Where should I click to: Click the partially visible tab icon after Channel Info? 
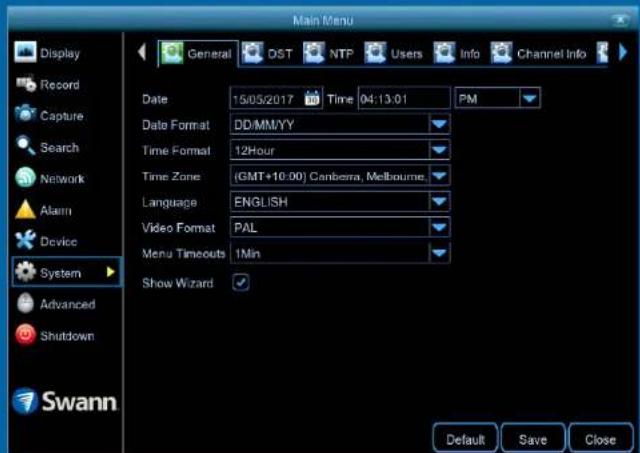click(602, 53)
